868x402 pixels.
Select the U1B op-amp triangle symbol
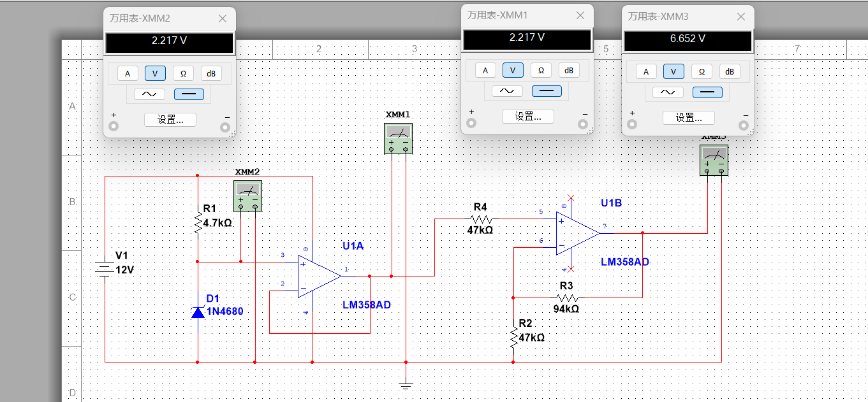[x=578, y=233]
